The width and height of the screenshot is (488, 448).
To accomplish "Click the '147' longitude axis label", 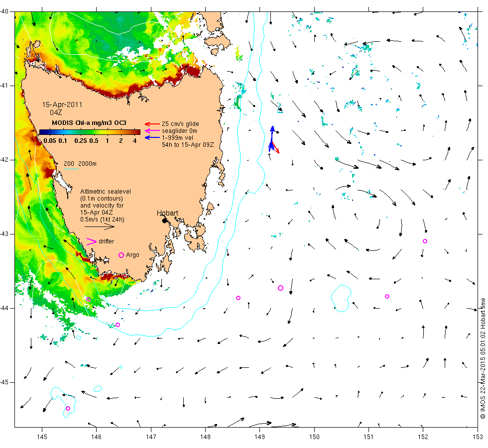I will coord(151,437).
